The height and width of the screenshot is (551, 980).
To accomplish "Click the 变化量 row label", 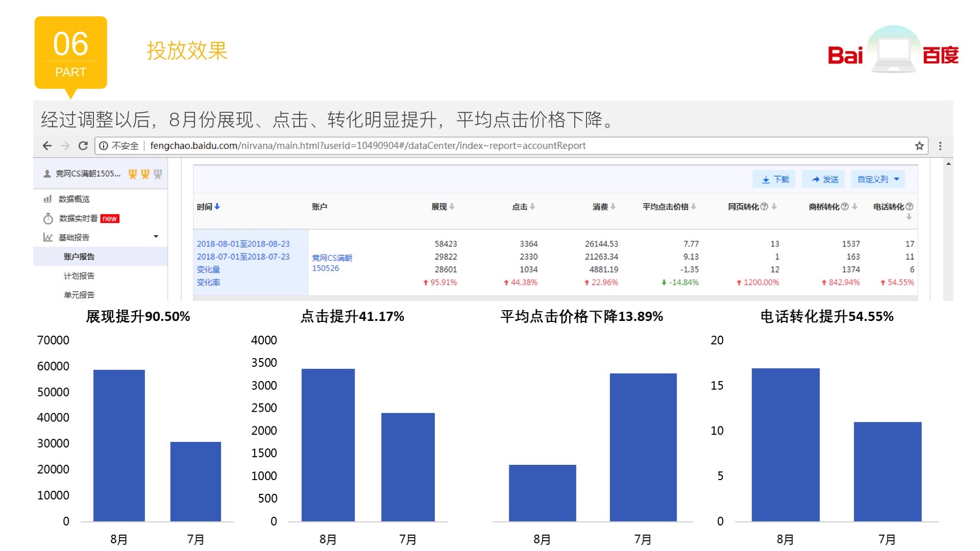I will (x=208, y=269).
